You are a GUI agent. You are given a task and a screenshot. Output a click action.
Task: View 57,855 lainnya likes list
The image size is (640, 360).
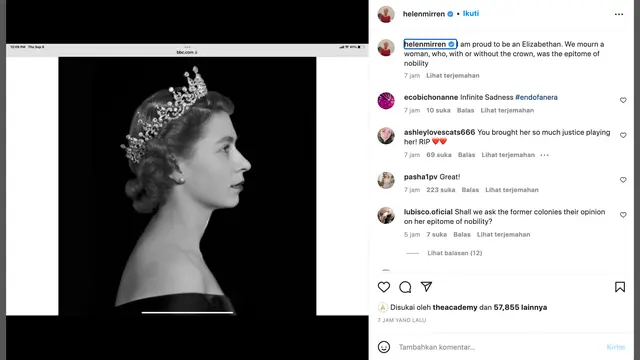(x=520, y=307)
